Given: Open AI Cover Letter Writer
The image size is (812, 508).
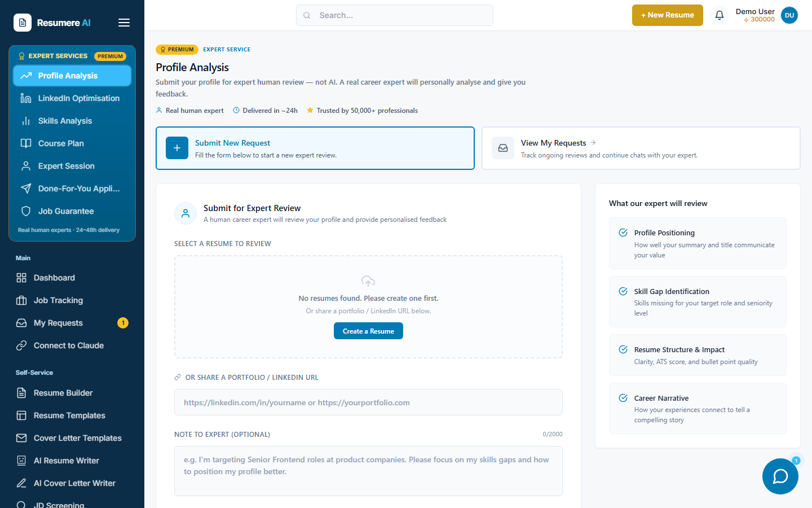Looking at the screenshot, I should click(72, 483).
